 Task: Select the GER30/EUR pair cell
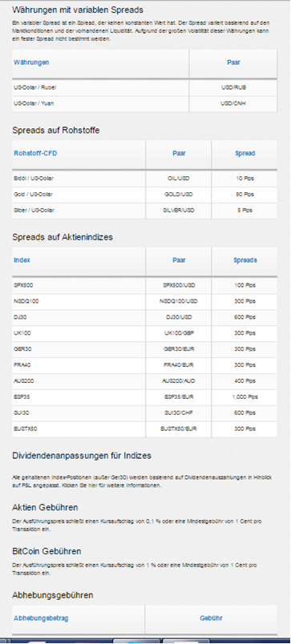(179, 349)
